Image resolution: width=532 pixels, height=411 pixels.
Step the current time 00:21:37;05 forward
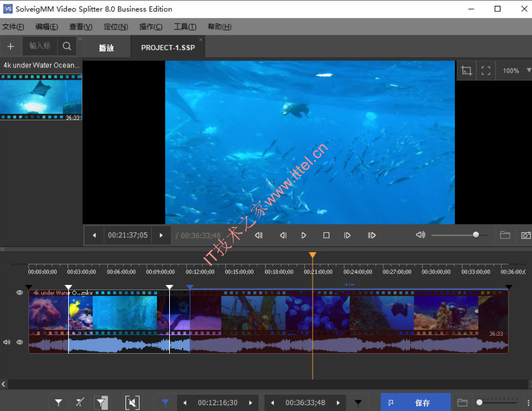click(161, 235)
